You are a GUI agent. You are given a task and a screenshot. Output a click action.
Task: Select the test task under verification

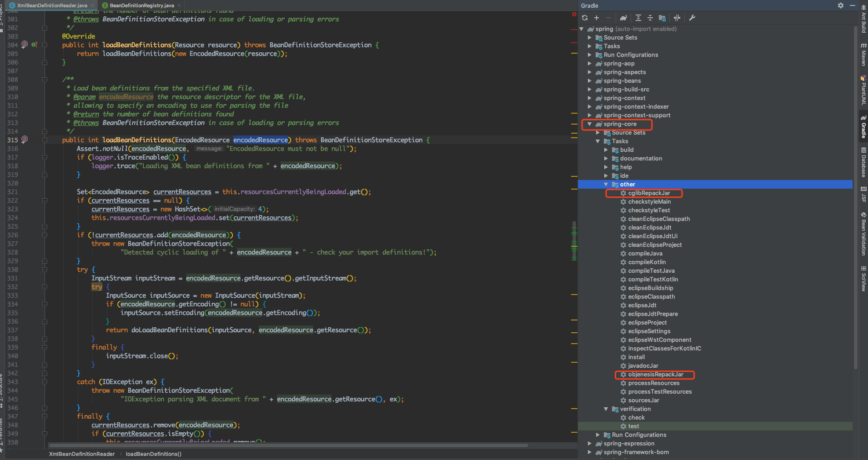(633, 426)
